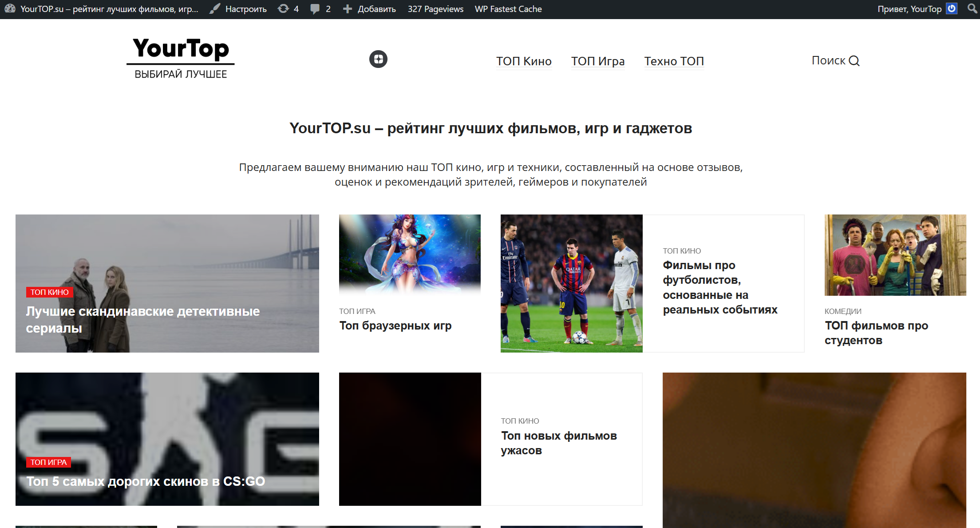This screenshot has width=980, height=528.
Task: Click the large close-up face image card
Action: click(814, 450)
